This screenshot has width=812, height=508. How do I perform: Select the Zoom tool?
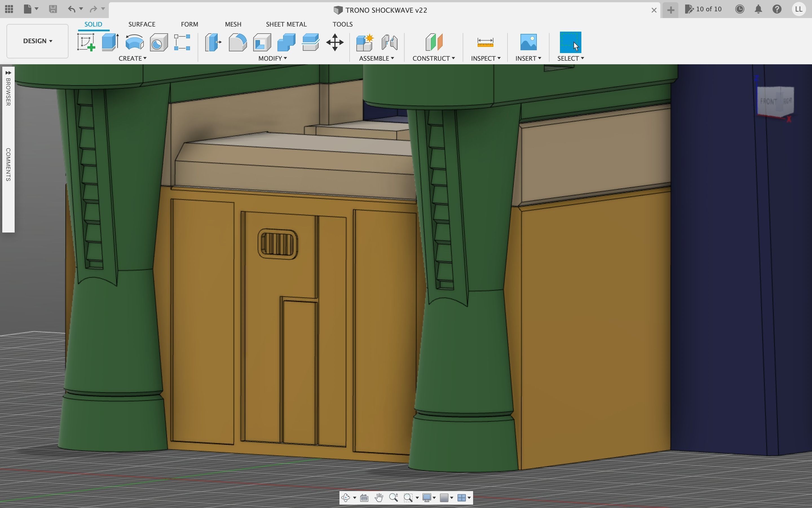pos(394,498)
